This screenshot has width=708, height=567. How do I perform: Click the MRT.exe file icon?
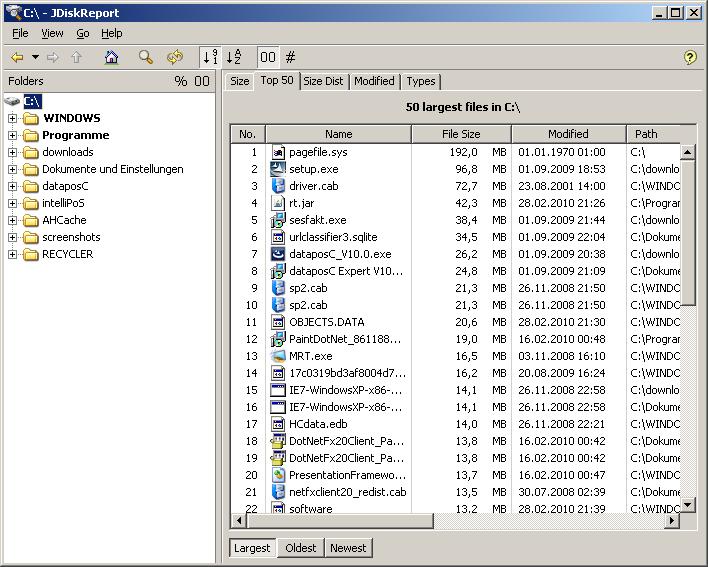278,356
